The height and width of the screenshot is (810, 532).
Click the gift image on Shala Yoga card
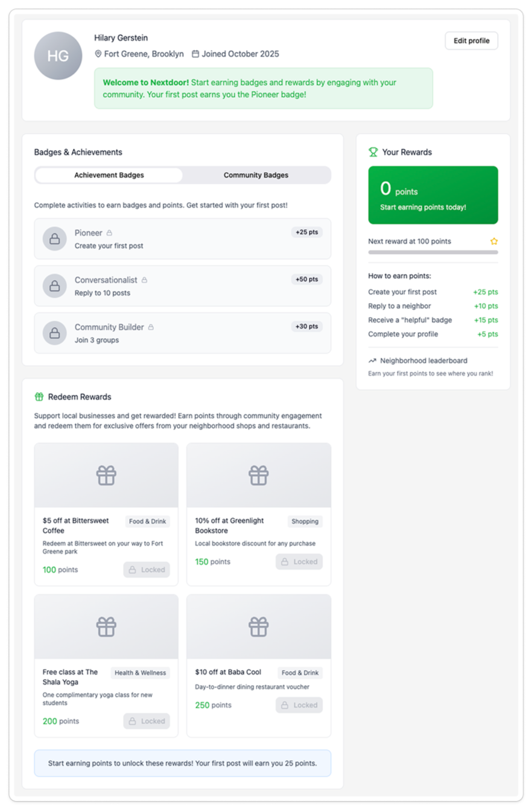pos(106,627)
